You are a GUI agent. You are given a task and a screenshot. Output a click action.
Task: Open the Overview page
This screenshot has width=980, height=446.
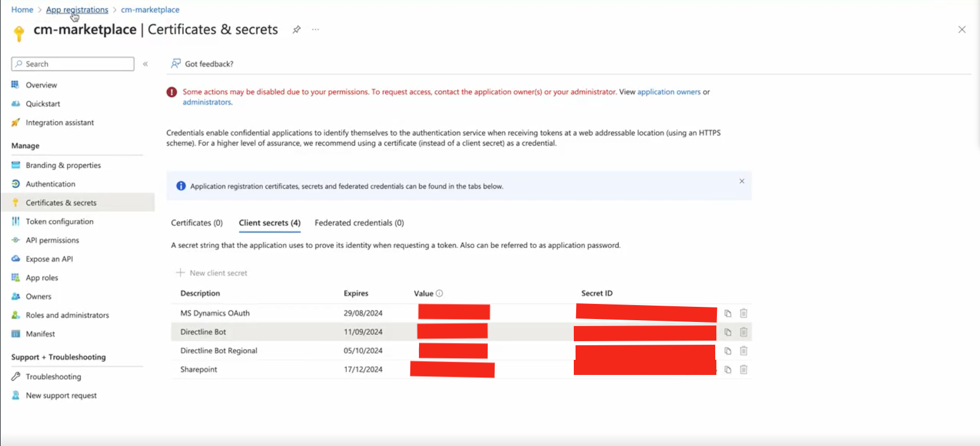[41, 85]
